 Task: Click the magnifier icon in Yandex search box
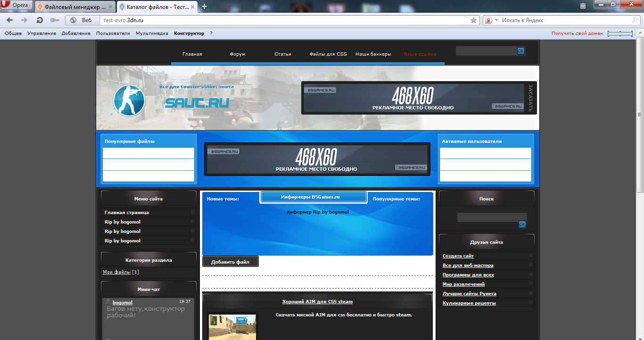coord(635,20)
